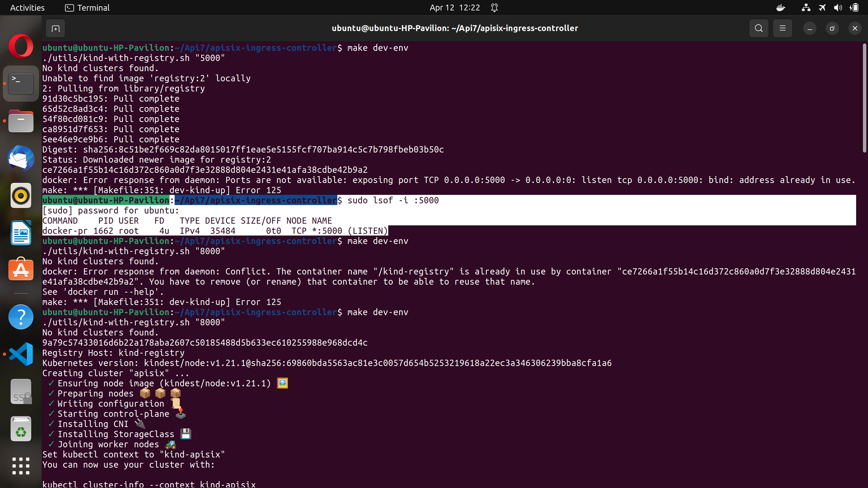This screenshot has width=868, height=488.
Task: Open terminal search
Action: (x=758, y=28)
